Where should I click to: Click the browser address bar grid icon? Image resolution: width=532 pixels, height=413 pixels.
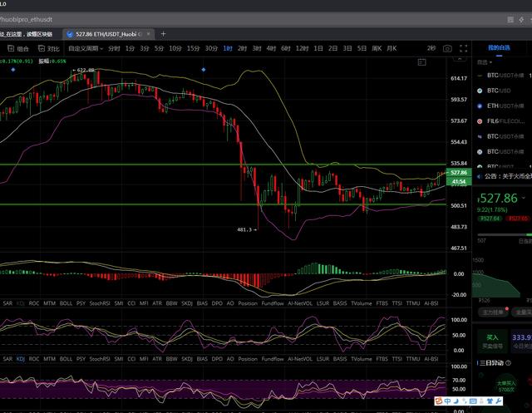click(510, 20)
